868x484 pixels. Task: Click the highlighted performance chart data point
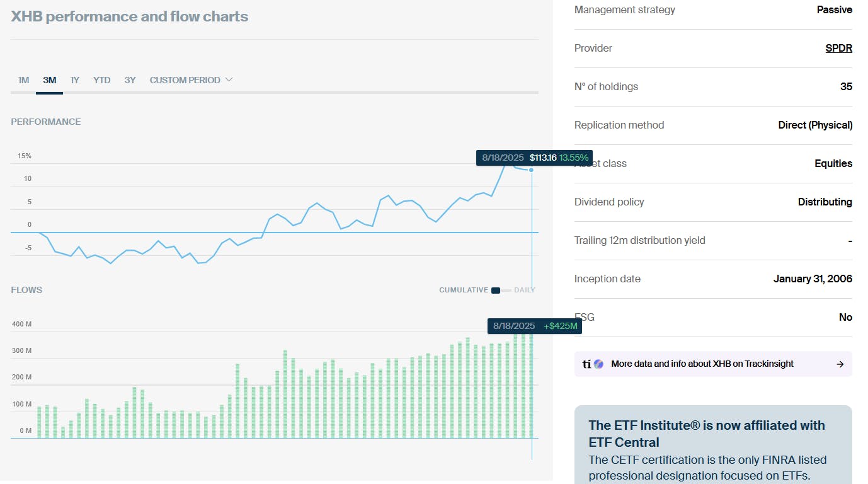(x=532, y=170)
